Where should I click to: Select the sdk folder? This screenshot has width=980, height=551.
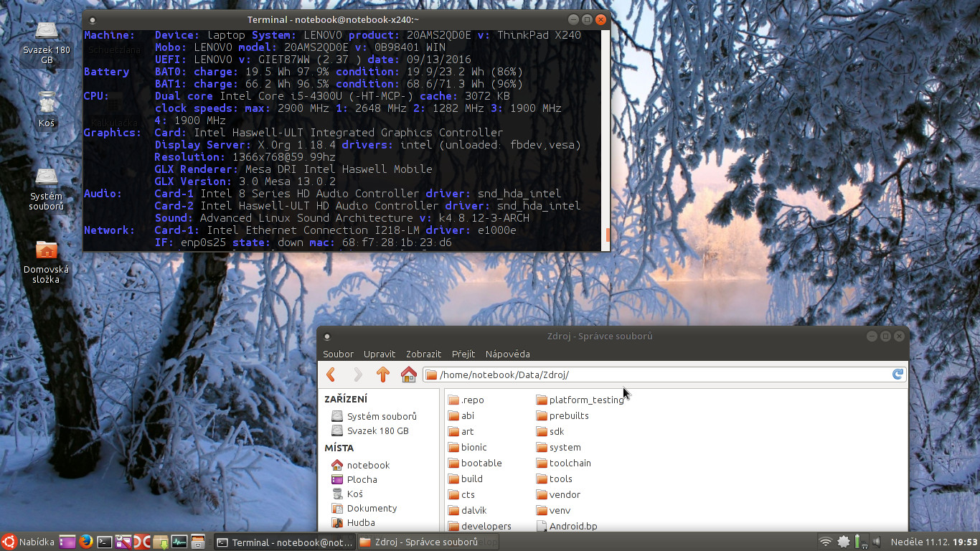coord(551,431)
